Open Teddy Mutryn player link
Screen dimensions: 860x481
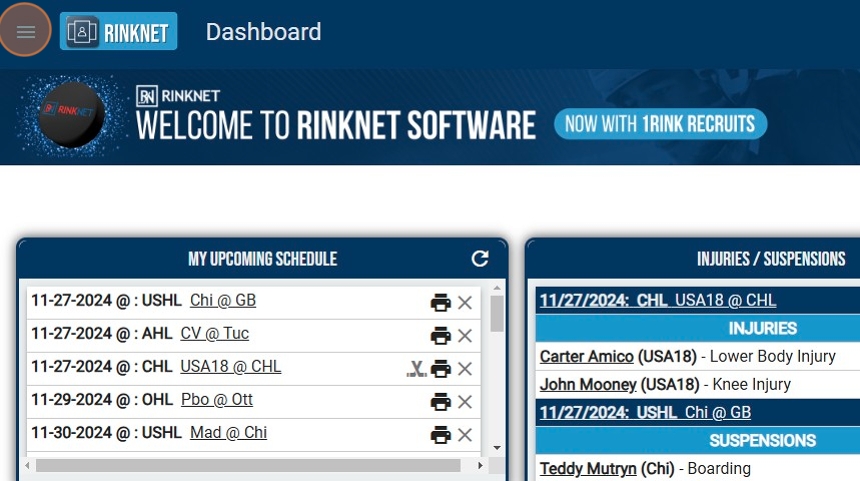(x=588, y=468)
